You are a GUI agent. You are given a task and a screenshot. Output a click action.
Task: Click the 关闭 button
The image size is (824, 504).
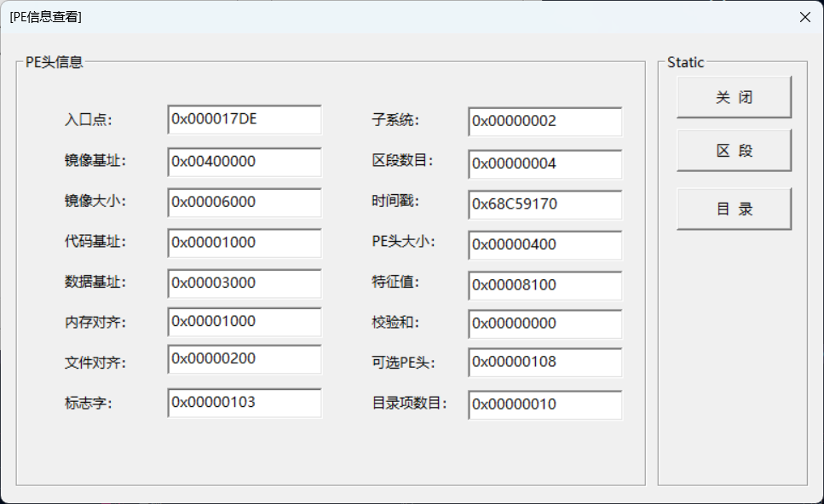(x=734, y=97)
